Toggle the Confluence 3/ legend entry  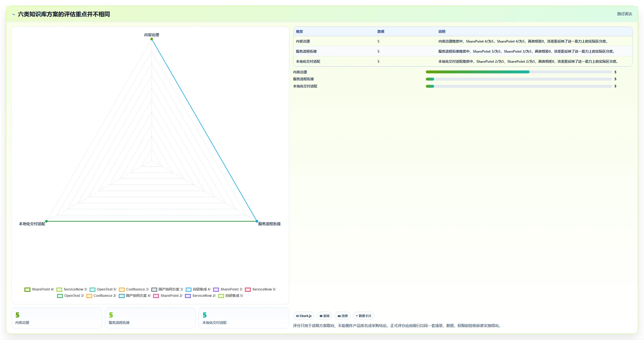click(x=134, y=289)
